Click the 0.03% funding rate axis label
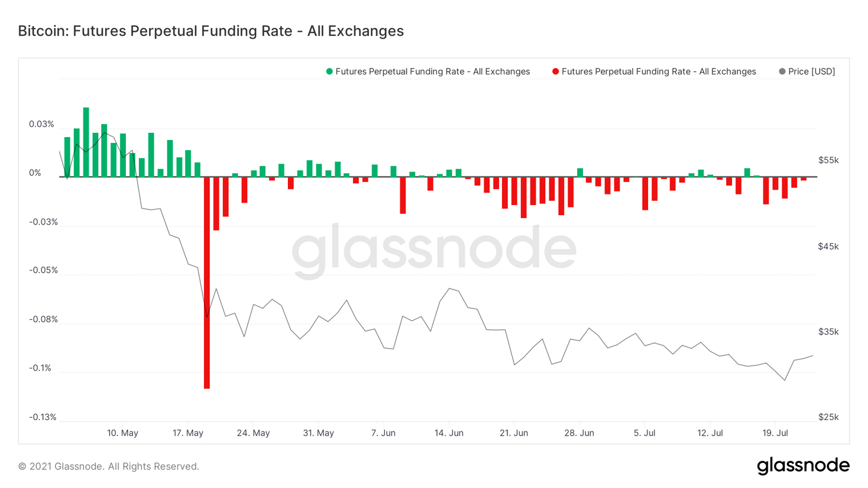 (x=42, y=125)
